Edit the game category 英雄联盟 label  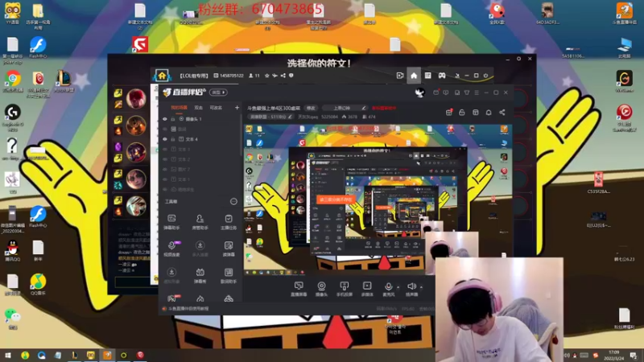pos(271,117)
